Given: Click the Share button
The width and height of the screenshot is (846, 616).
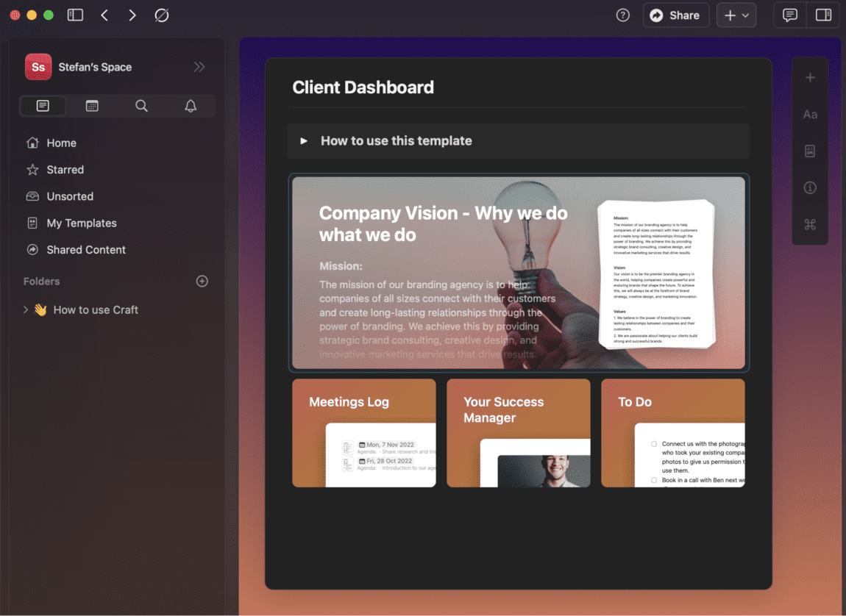Looking at the screenshot, I should [675, 15].
